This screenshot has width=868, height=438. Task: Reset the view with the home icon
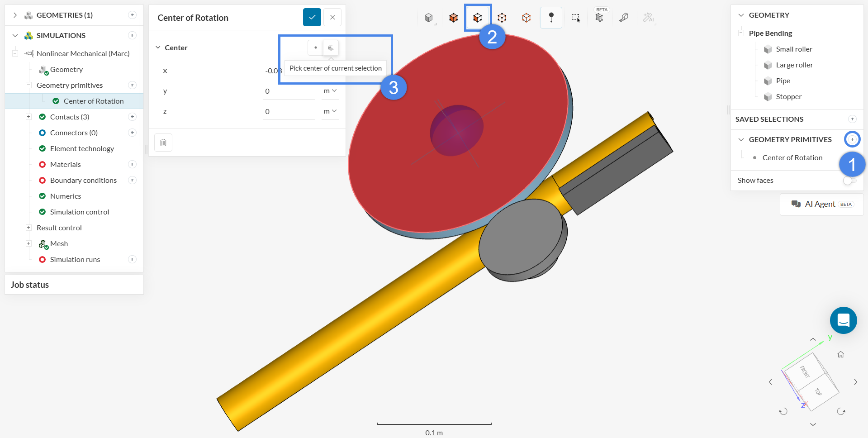840,354
